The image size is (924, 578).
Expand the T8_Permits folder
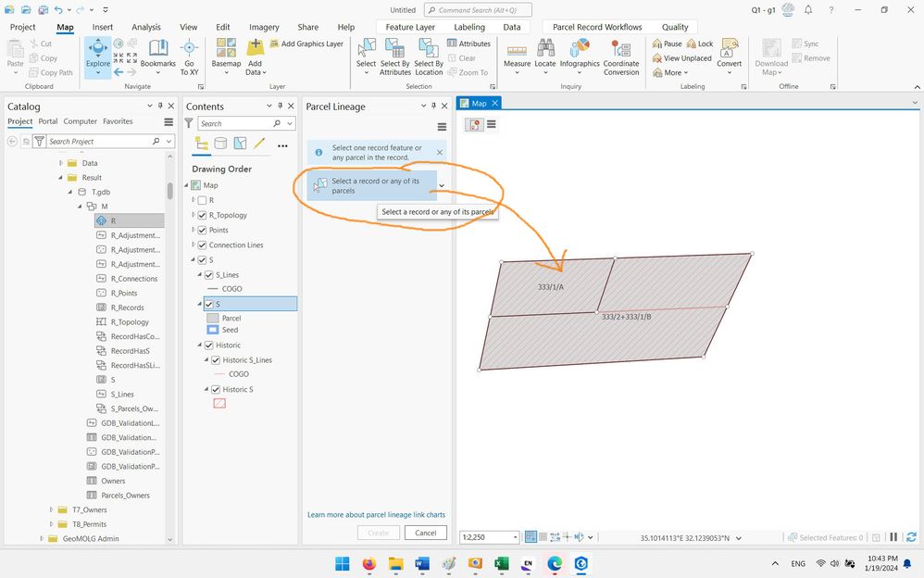51,523
